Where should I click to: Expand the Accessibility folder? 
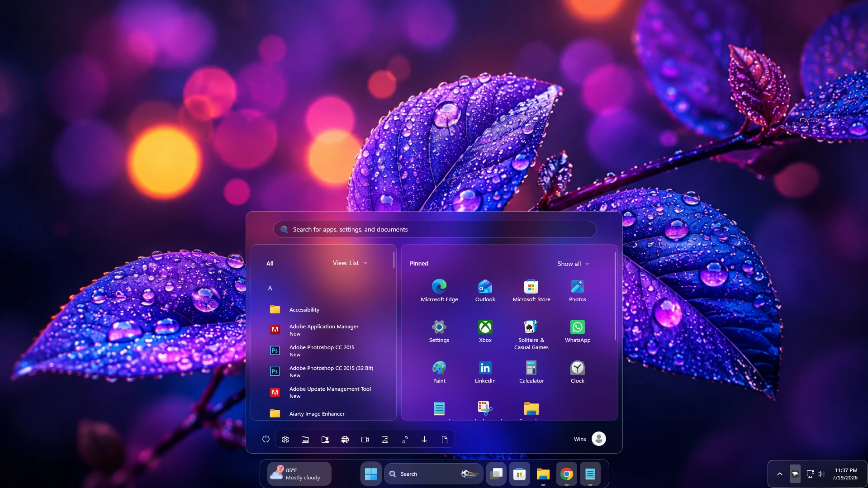tap(324, 309)
